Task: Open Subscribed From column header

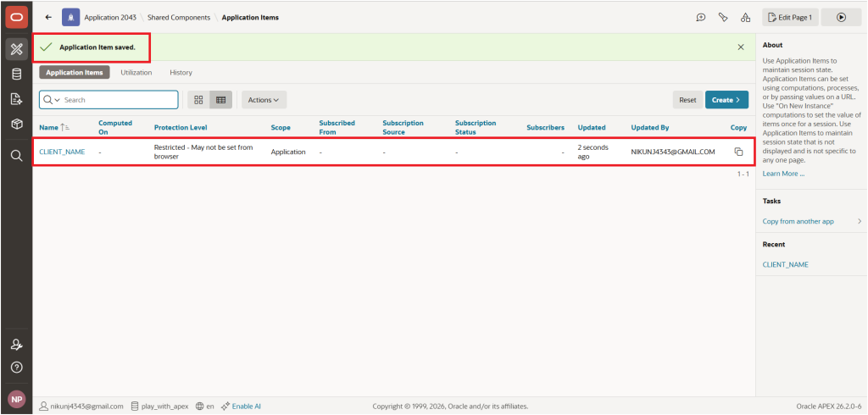Action: [x=337, y=127]
